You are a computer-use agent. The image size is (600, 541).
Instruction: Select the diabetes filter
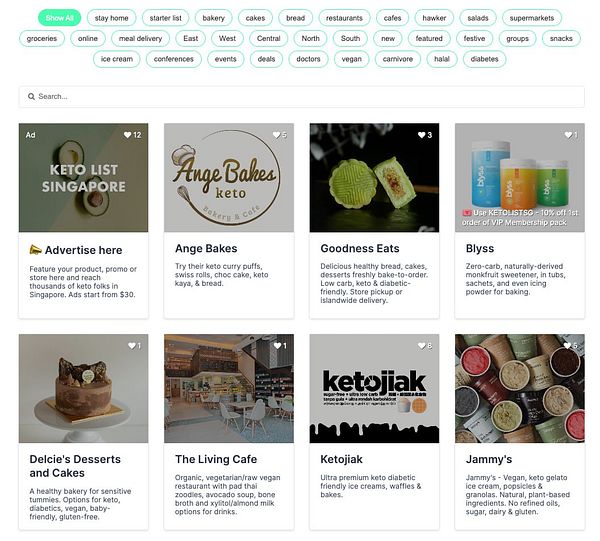[x=484, y=59]
